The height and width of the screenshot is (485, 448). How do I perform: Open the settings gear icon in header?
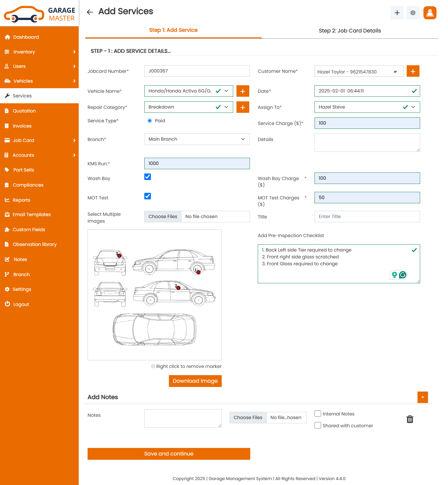pos(413,13)
